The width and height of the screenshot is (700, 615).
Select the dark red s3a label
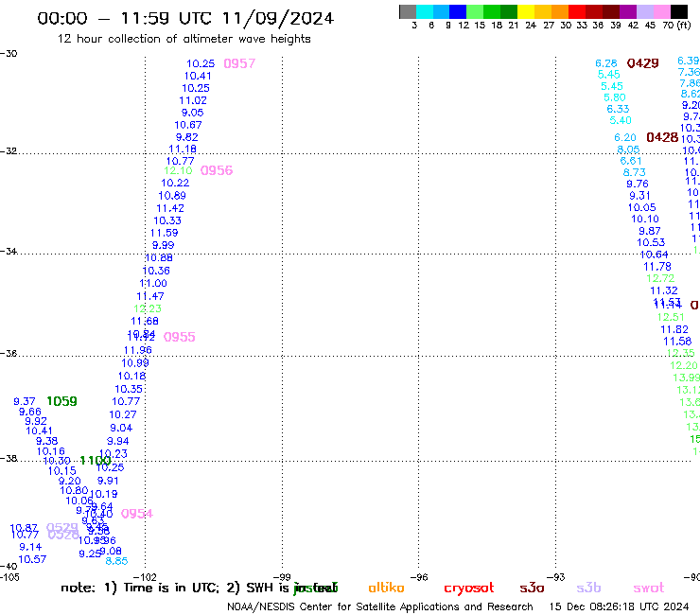click(532, 588)
